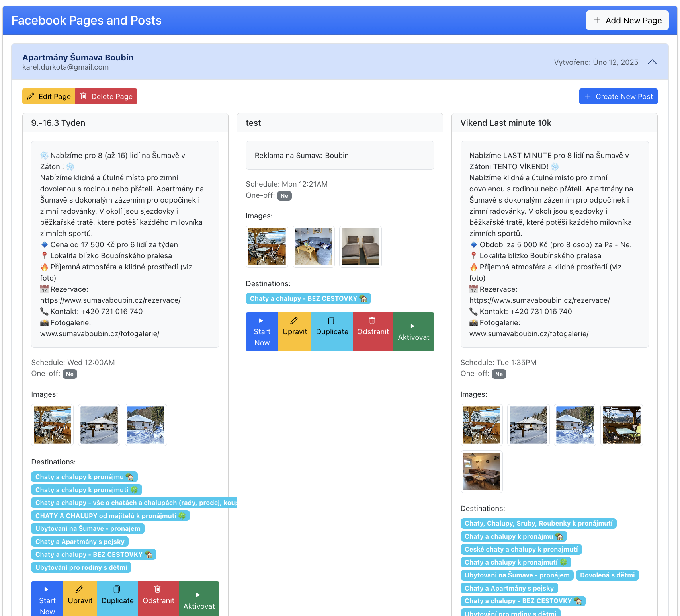
Task: Open first terrace thumbnail in Vikend Last minute post
Action: pos(482,425)
